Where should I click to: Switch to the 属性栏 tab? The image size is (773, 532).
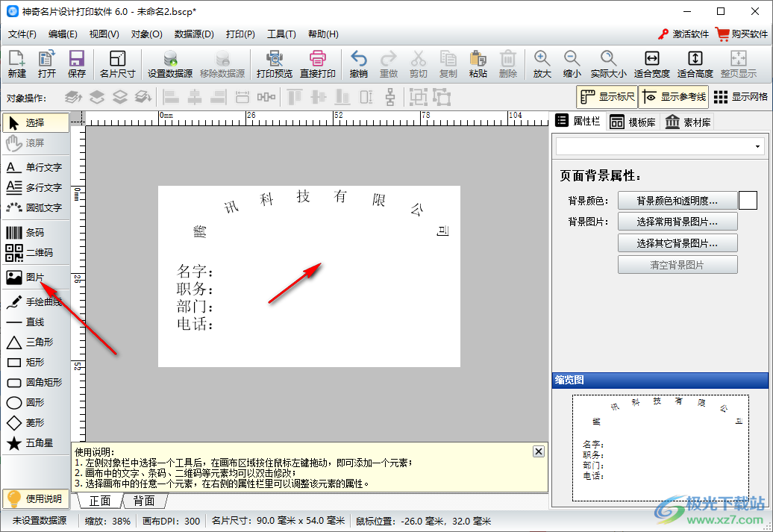pos(578,121)
